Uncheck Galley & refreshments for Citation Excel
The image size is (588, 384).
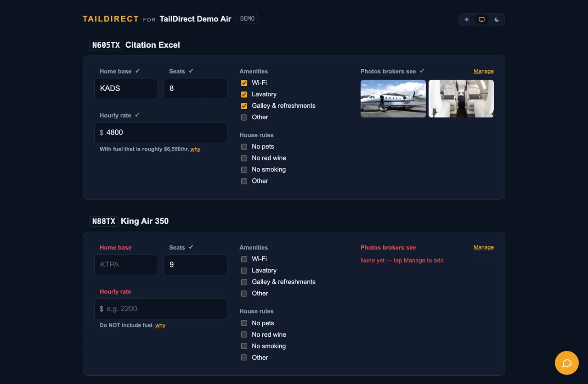tap(244, 106)
